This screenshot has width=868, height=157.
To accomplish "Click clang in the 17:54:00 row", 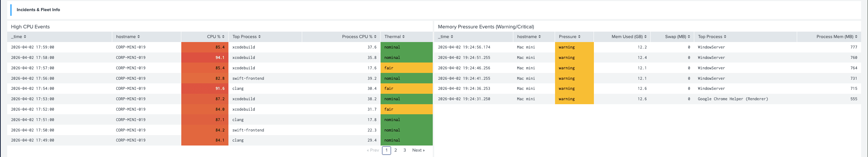I will pyautogui.click(x=238, y=88).
